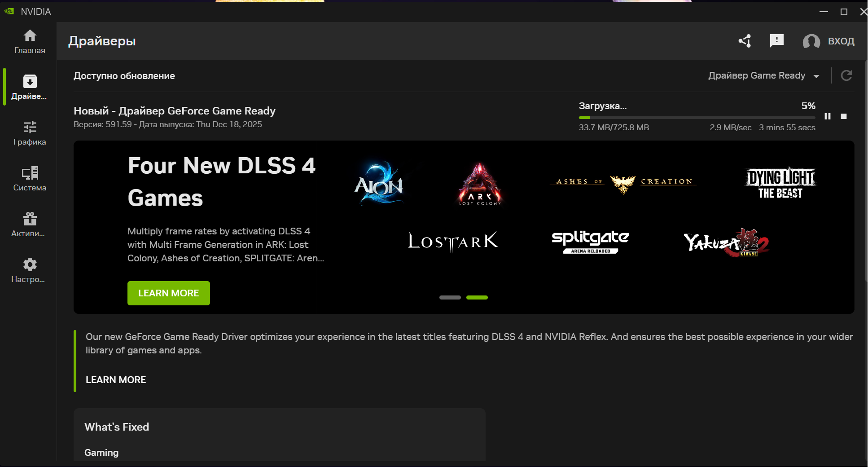
Task: Click Dying Light The Beast logo
Action: tap(780, 183)
